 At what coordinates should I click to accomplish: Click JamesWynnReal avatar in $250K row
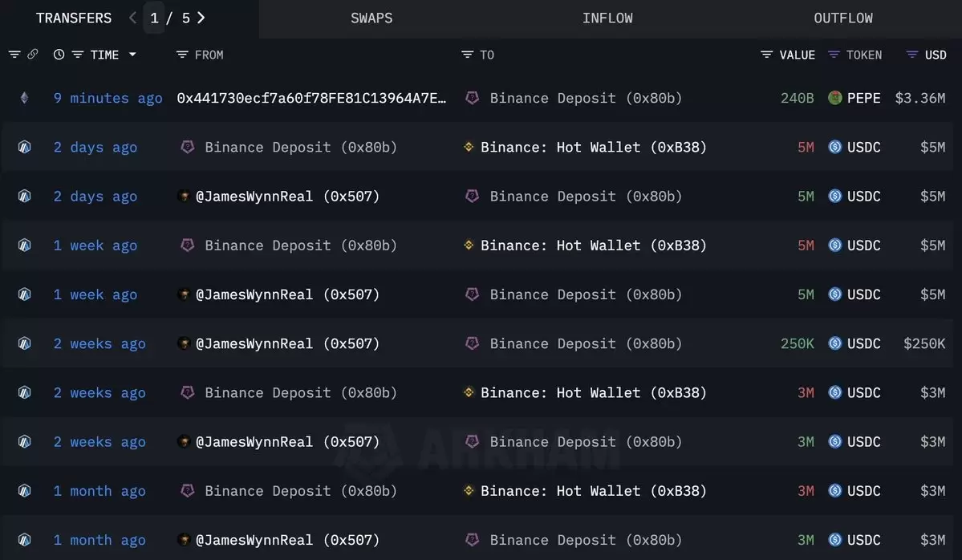184,343
